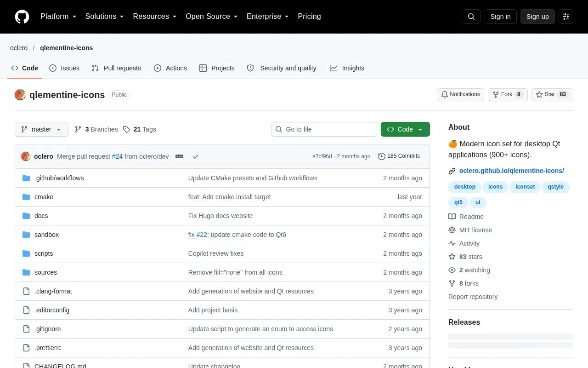Open the sandbox folder
Image resolution: width=588 pixels, height=368 pixels.
46,235
